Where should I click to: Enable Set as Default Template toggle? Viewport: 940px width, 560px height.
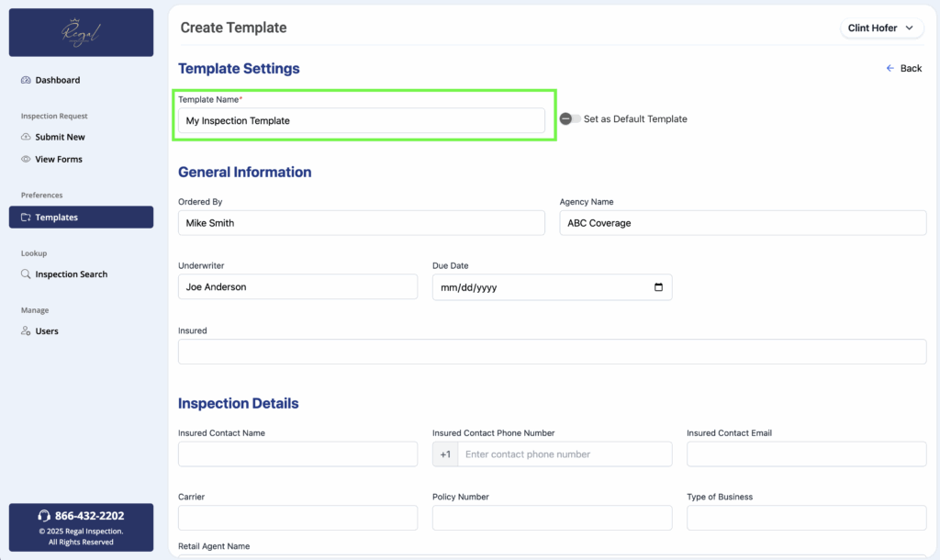570,119
